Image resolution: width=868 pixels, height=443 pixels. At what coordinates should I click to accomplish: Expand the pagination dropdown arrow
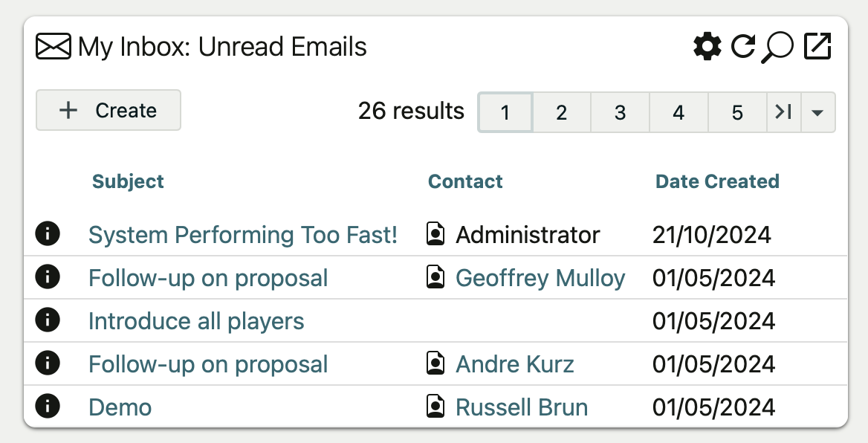tap(817, 112)
